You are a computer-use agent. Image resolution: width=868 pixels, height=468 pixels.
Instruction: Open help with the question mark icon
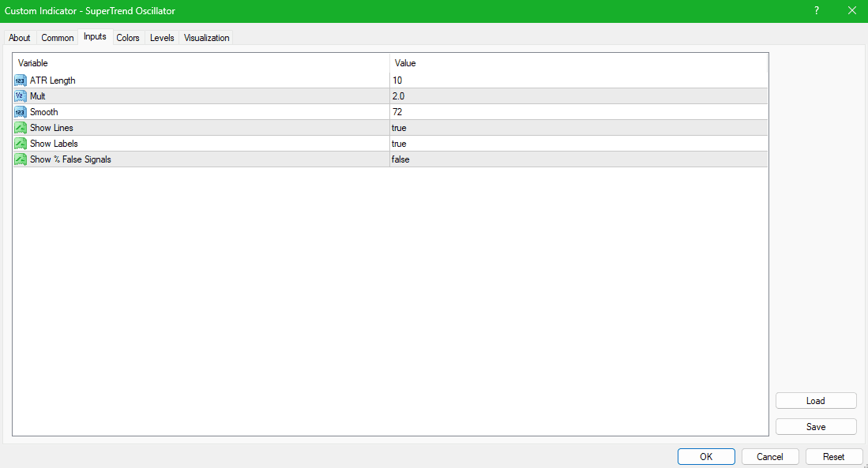pos(816,11)
